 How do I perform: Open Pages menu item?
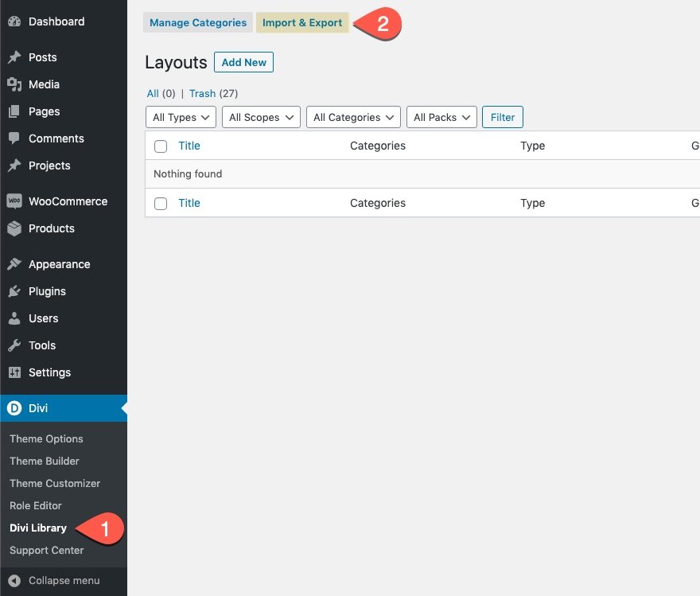pos(64,111)
